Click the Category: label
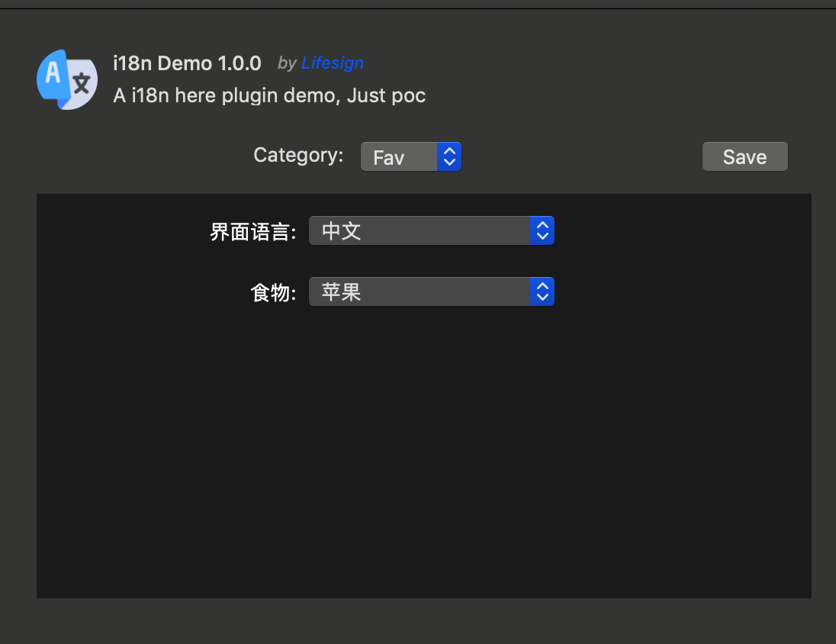Viewport: 836px width, 644px height. pos(298,156)
